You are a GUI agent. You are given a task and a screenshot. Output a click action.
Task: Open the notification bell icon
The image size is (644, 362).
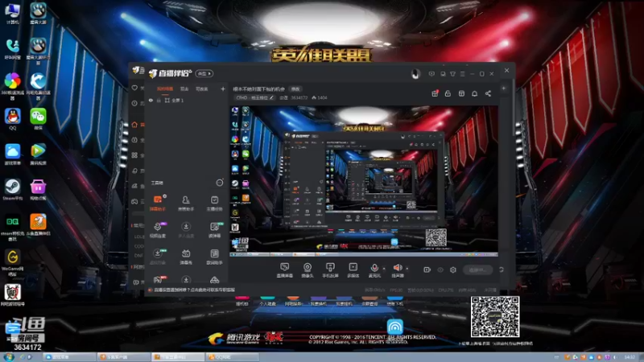click(x=474, y=93)
